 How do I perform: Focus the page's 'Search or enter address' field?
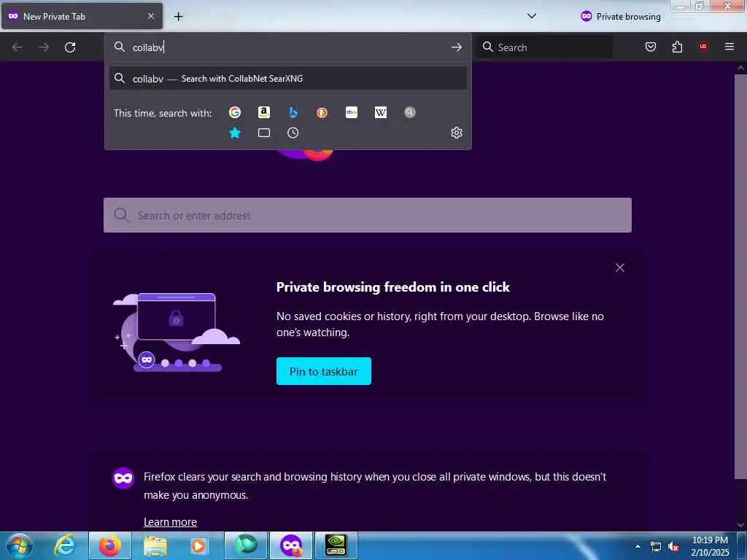click(368, 215)
